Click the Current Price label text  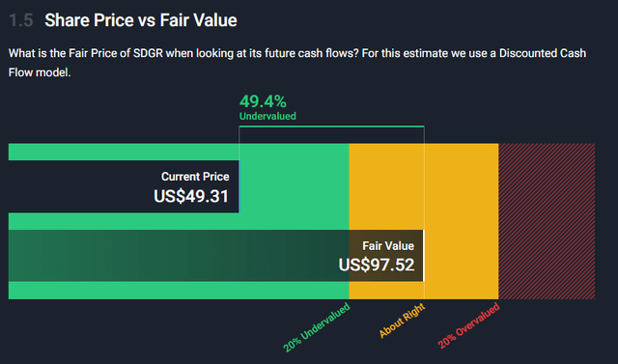pos(195,177)
